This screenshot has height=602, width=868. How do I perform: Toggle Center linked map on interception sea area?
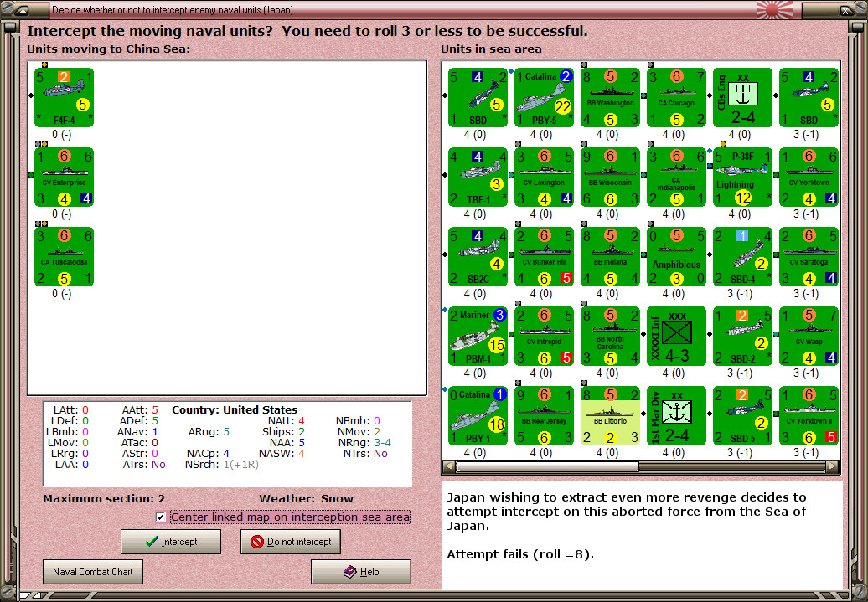point(161,517)
